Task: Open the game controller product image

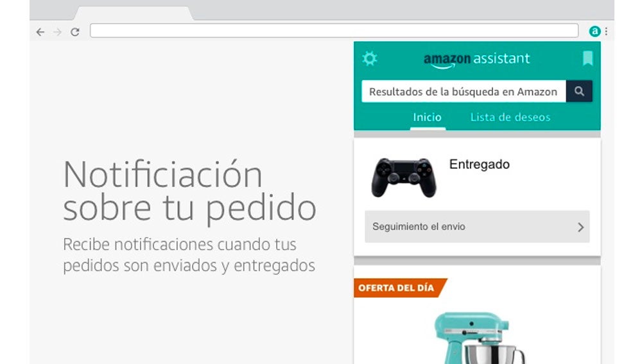Action: 404,177
